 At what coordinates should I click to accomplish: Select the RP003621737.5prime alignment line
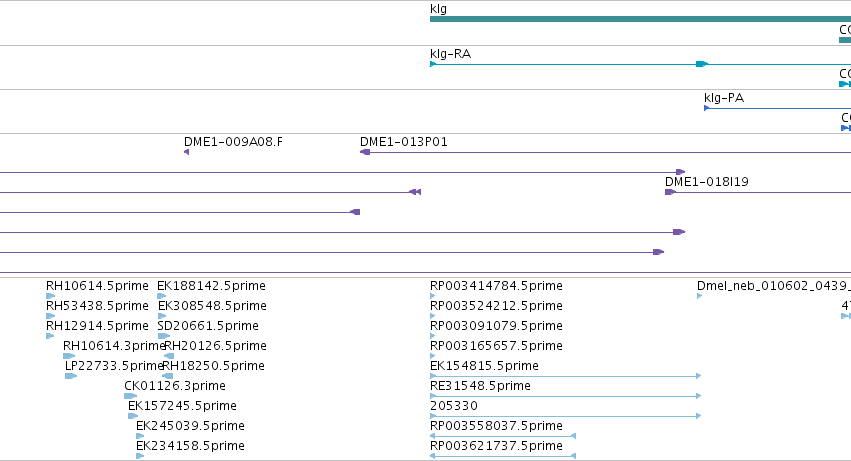pos(503,456)
